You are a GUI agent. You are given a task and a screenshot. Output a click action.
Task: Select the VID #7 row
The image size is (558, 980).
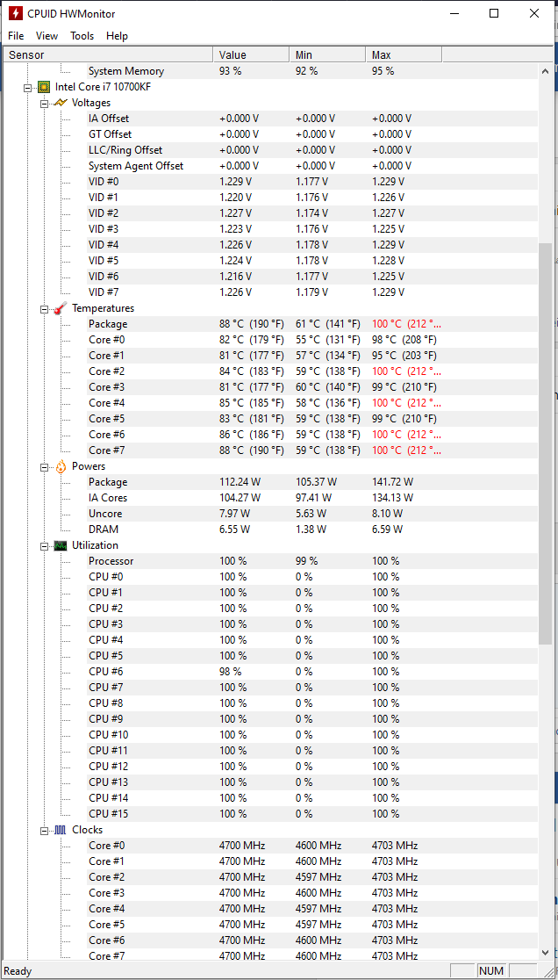[312, 292]
